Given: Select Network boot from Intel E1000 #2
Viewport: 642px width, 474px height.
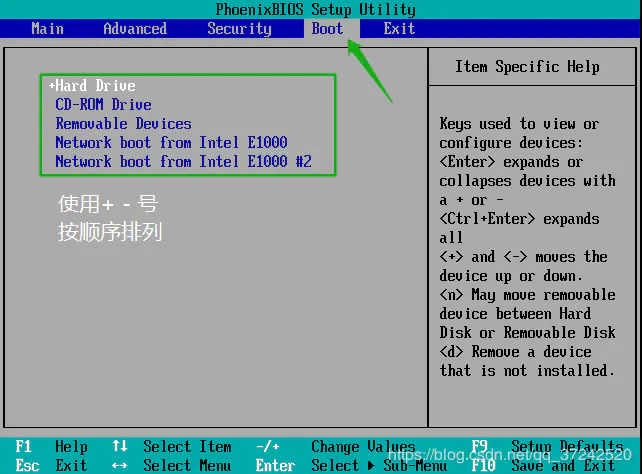Looking at the screenshot, I should [183, 161].
